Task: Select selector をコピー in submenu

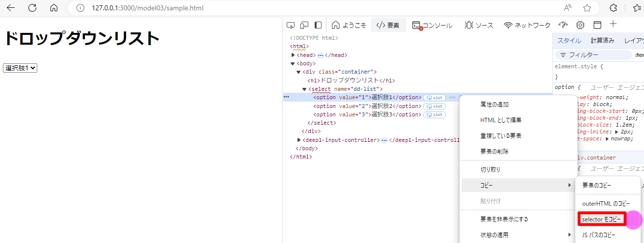Action: tap(601, 219)
